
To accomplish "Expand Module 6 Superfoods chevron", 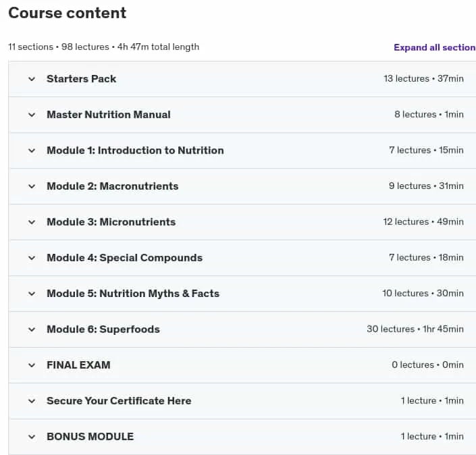I will point(32,330).
